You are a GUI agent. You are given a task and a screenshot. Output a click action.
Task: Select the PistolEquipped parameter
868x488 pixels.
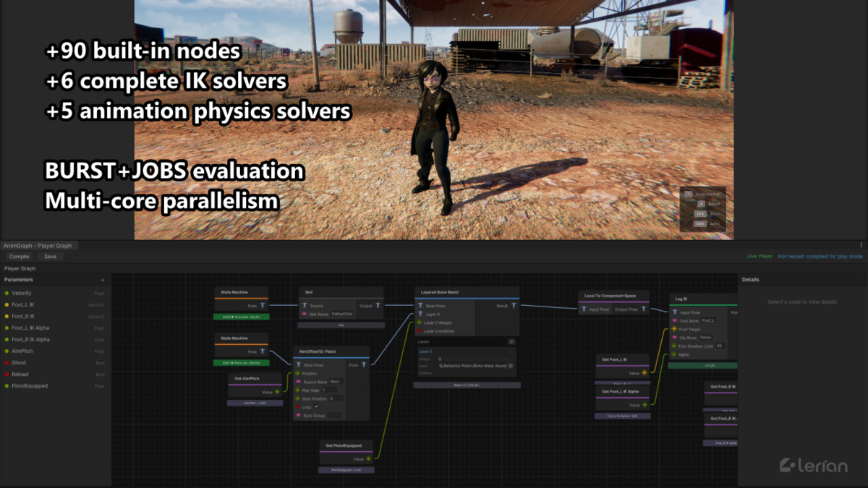pos(55,385)
